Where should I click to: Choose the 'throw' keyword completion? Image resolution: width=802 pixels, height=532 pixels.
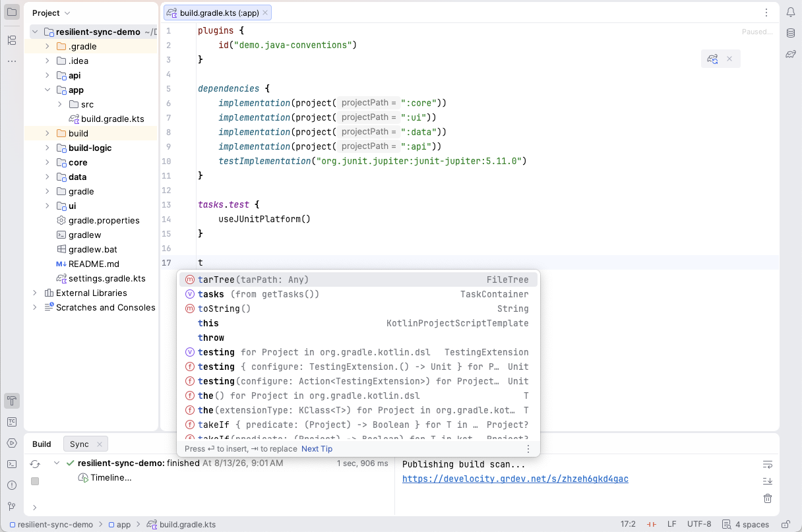[359, 338]
